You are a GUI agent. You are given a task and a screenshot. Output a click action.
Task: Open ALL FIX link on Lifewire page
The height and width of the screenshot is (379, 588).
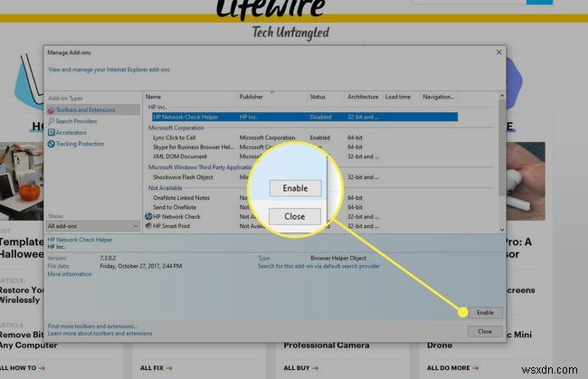(156, 368)
